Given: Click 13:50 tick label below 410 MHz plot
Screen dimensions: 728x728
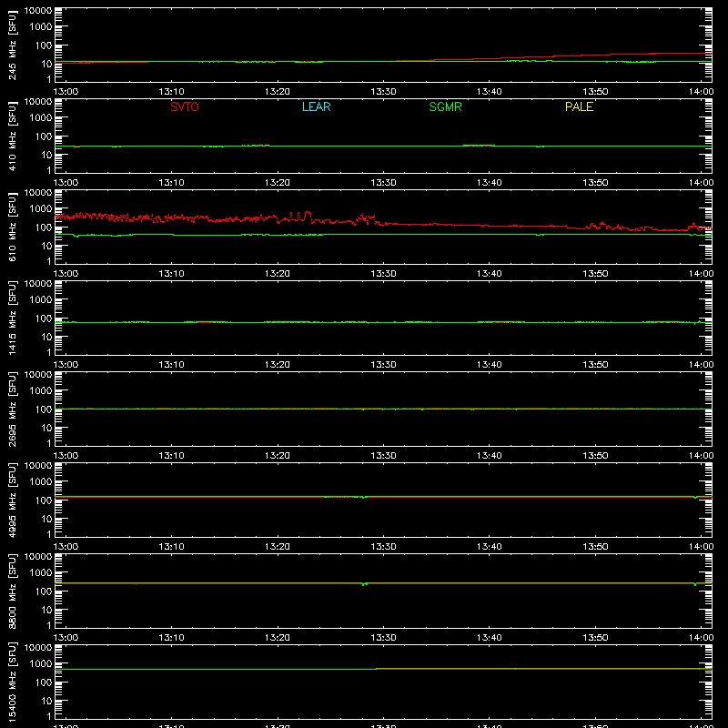Looking at the screenshot, I should click(x=595, y=183).
